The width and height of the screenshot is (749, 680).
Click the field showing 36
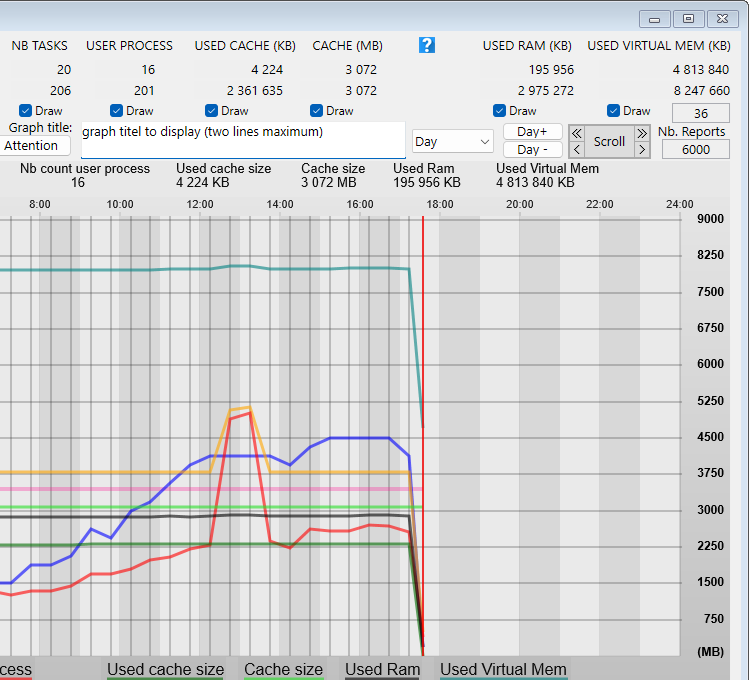[x=701, y=113]
